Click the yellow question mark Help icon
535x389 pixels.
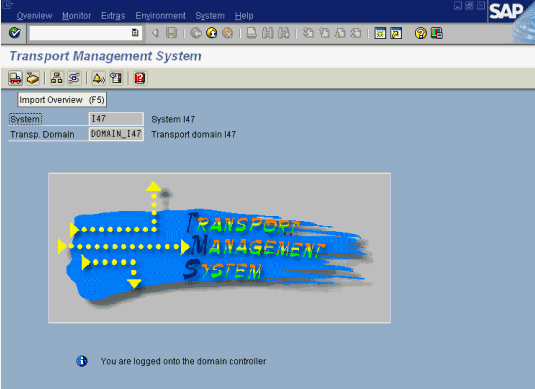(421, 33)
